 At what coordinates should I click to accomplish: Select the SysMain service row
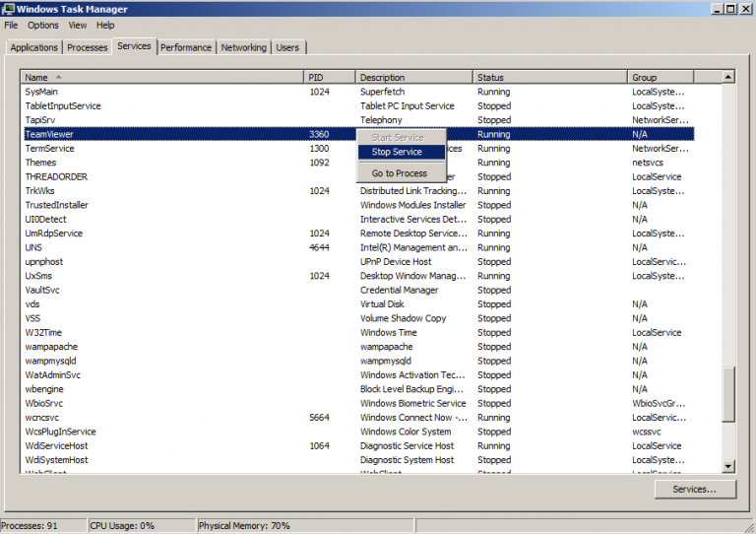pos(359,92)
